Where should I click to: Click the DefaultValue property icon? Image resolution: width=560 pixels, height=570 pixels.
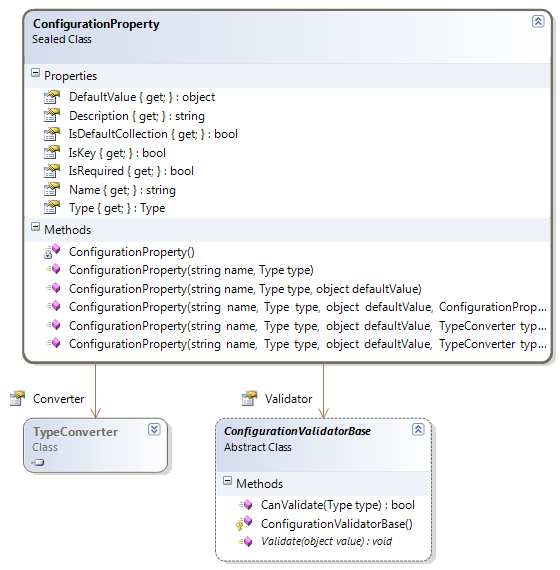[x=52, y=97]
